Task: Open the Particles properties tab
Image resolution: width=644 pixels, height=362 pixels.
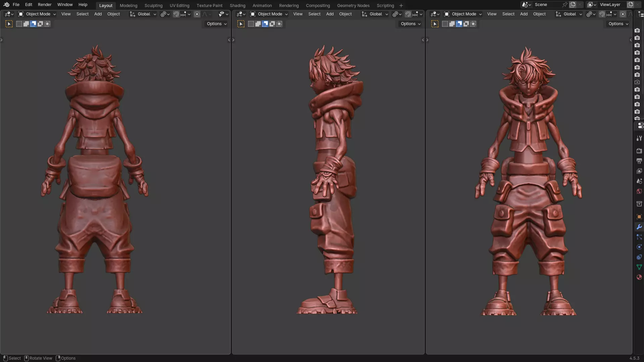Action: click(639, 237)
